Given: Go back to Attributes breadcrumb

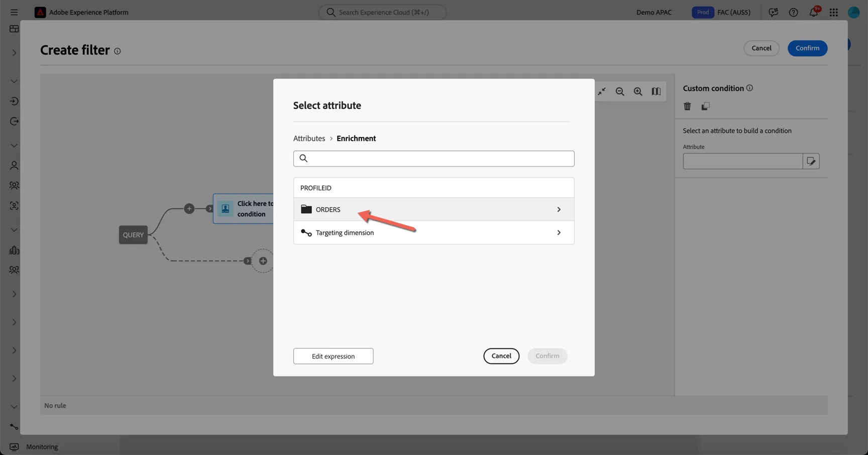Looking at the screenshot, I should (x=309, y=138).
